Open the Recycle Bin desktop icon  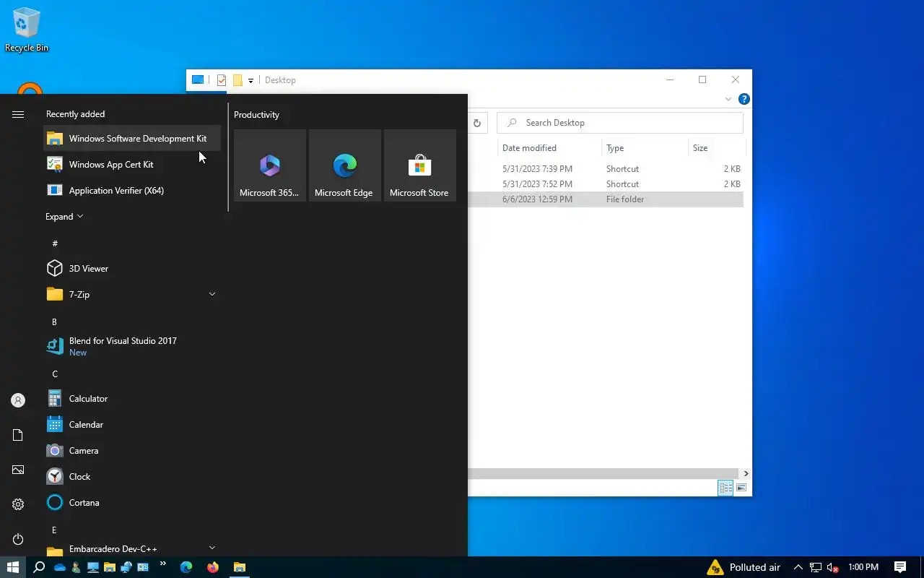[x=27, y=30]
